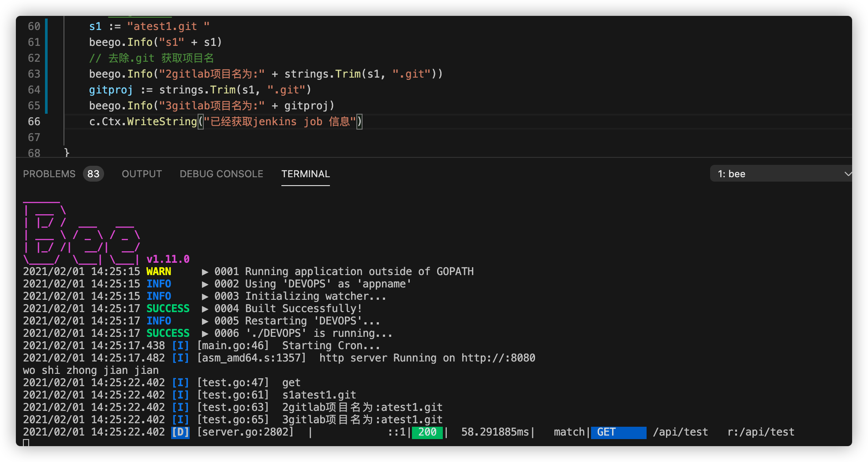Select the OUTPUT panel tab
Viewport: 868px width, 462px height.
click(x=141, y=174)
